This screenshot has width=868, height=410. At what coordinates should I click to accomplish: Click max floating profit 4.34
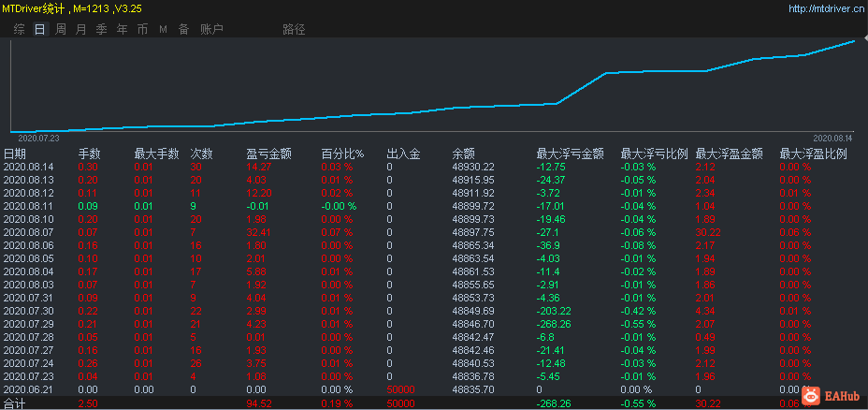pyautogui.click(x=705, y=311)
